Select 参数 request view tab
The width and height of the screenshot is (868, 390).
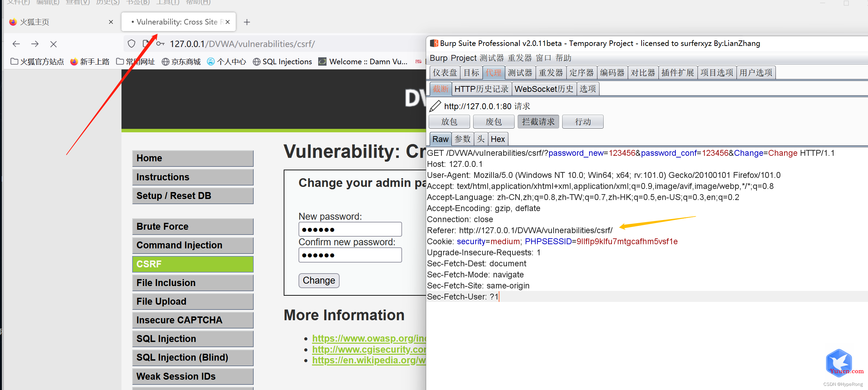(x=462, y=139)
